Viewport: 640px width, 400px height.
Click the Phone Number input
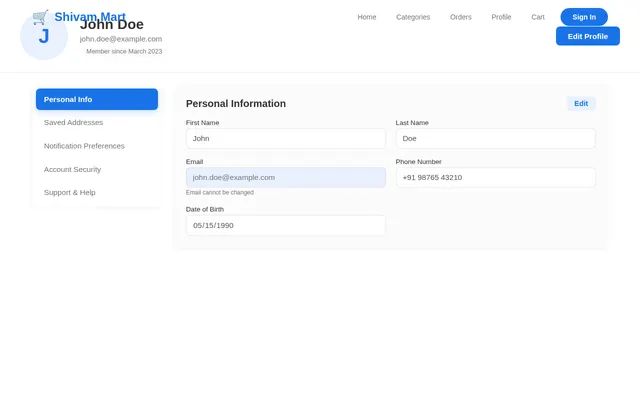(x=496, y=178)
